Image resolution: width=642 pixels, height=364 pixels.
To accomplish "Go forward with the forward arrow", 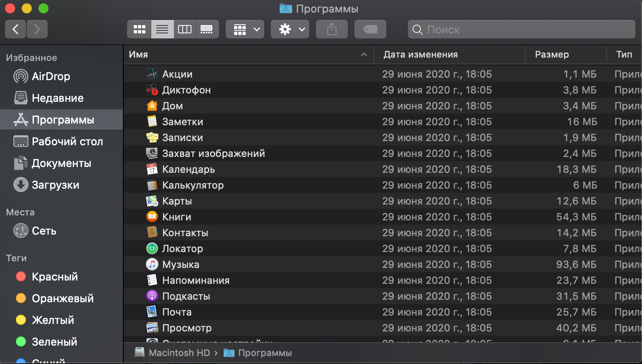I will [x=37, y=29].
